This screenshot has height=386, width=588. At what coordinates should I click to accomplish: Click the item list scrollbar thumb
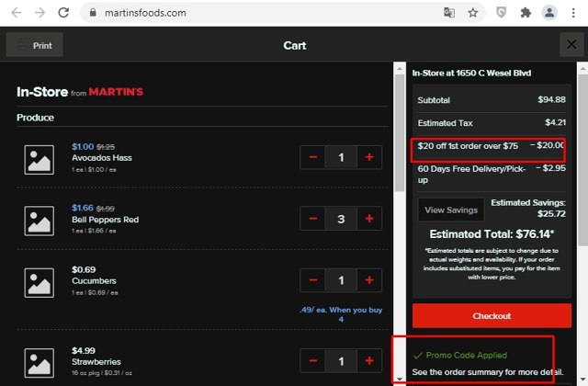click(x=400, y=133)
